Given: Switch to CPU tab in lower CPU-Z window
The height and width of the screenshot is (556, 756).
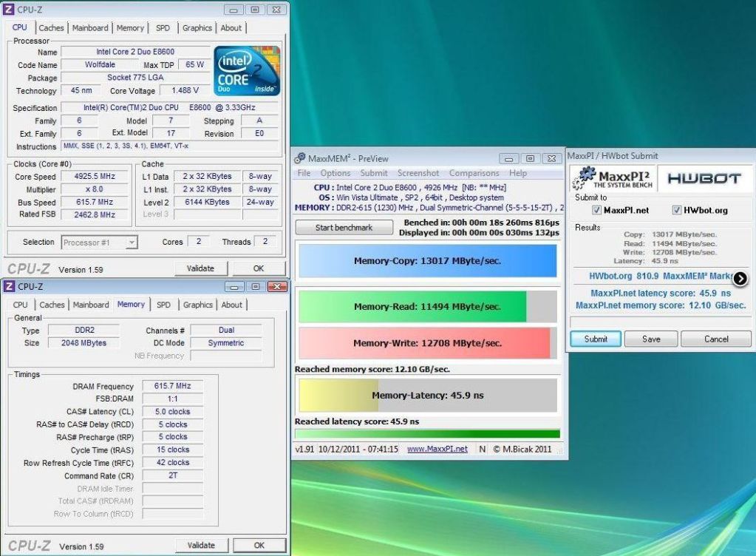Looking at the screenshot, I should [20, 305].
